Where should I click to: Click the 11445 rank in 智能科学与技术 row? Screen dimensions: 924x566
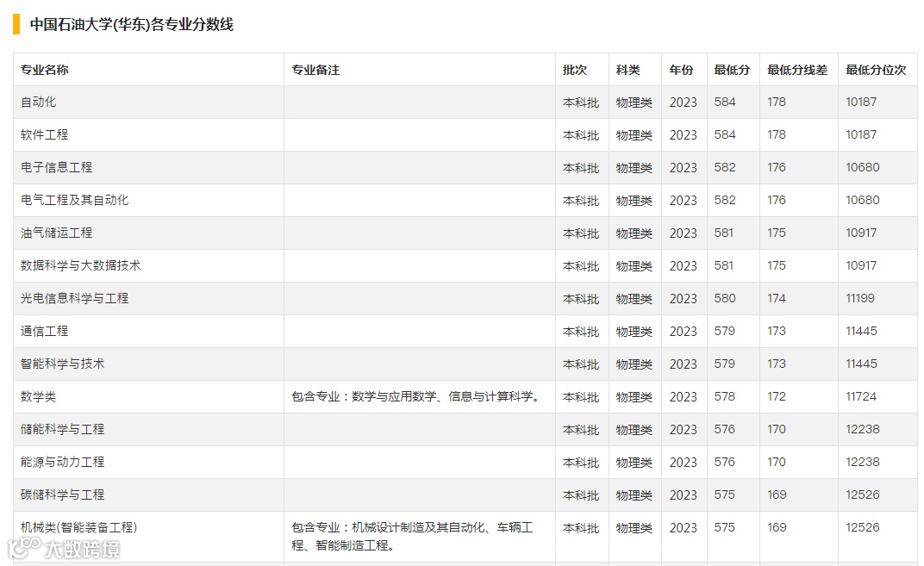click(x=862, y=364)
